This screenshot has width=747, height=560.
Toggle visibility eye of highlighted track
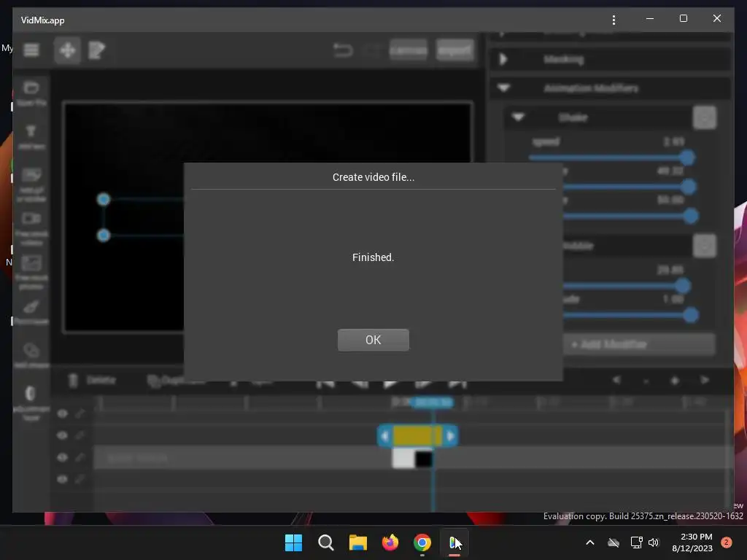63,457
